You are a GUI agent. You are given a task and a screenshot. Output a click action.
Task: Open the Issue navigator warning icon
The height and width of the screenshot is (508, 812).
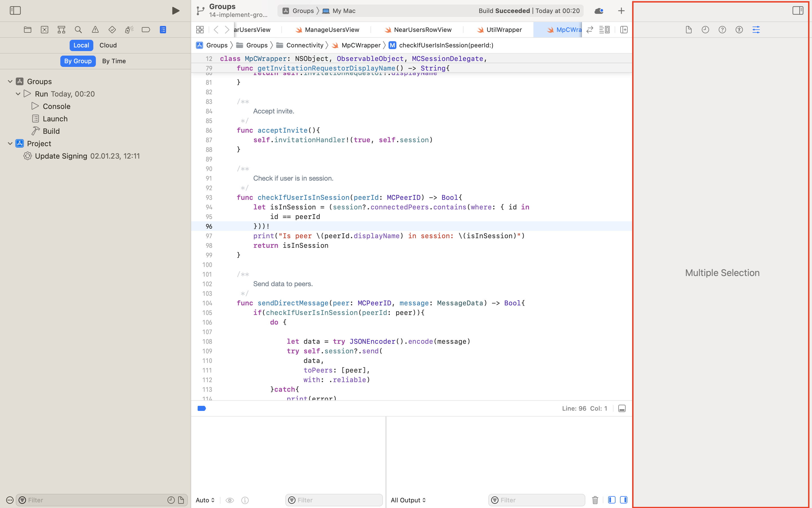(x=95, y=30)
